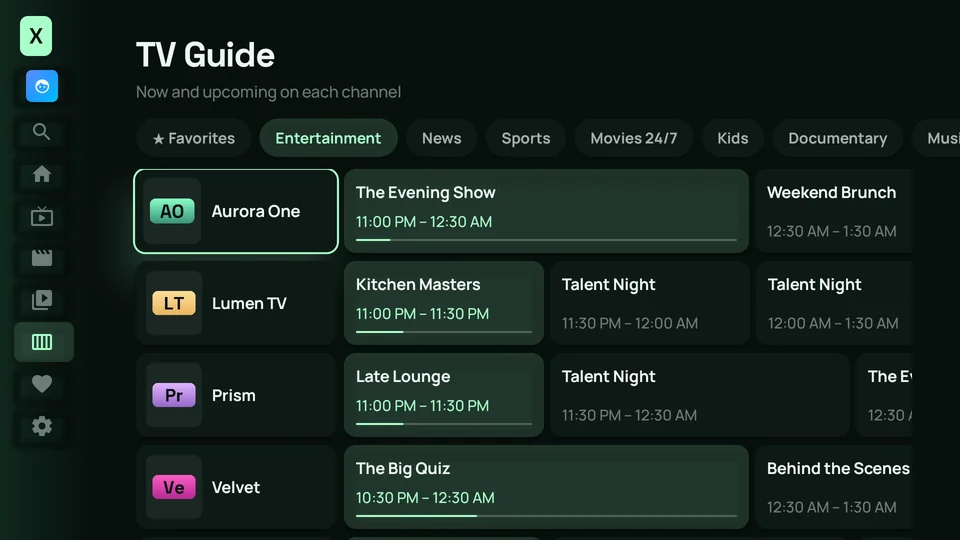Select the Entertainment category tab

pos(328,138)
